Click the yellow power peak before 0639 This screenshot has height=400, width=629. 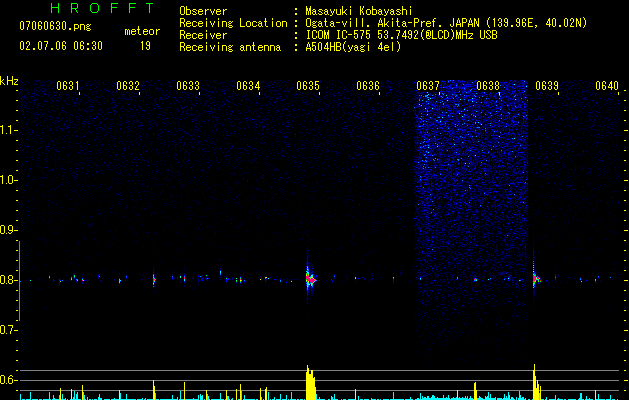coord(536,382)
